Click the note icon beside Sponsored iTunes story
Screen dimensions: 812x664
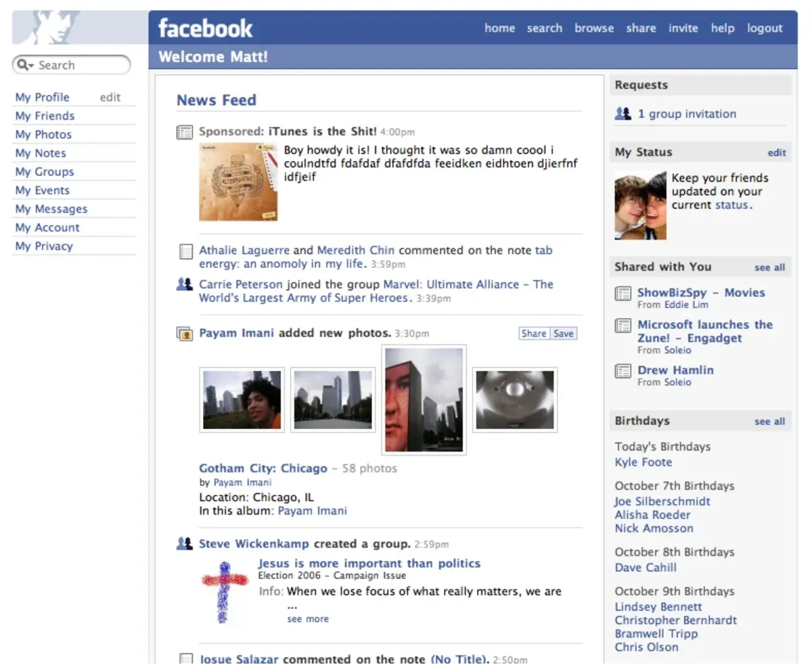[x=185, y=132]
